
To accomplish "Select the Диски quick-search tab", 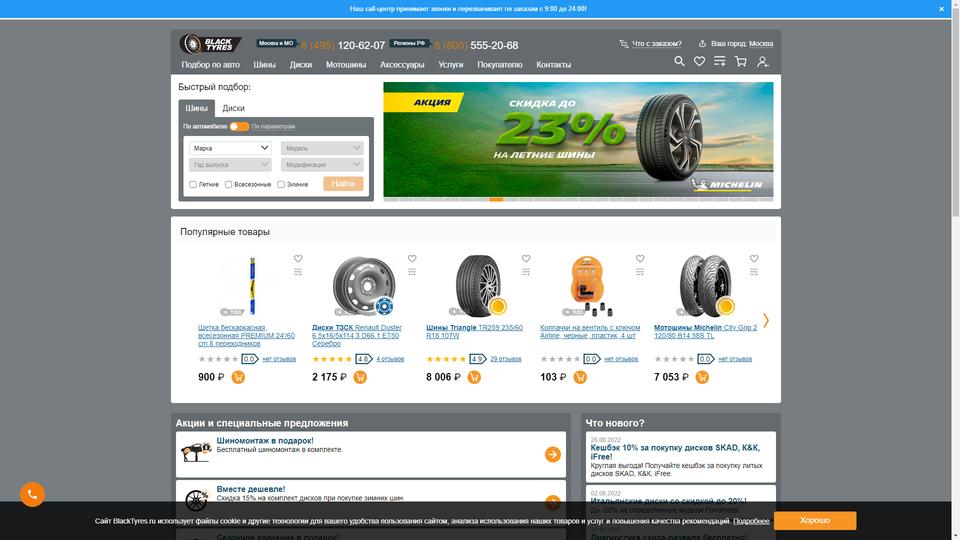I will (x=233, y=108).
